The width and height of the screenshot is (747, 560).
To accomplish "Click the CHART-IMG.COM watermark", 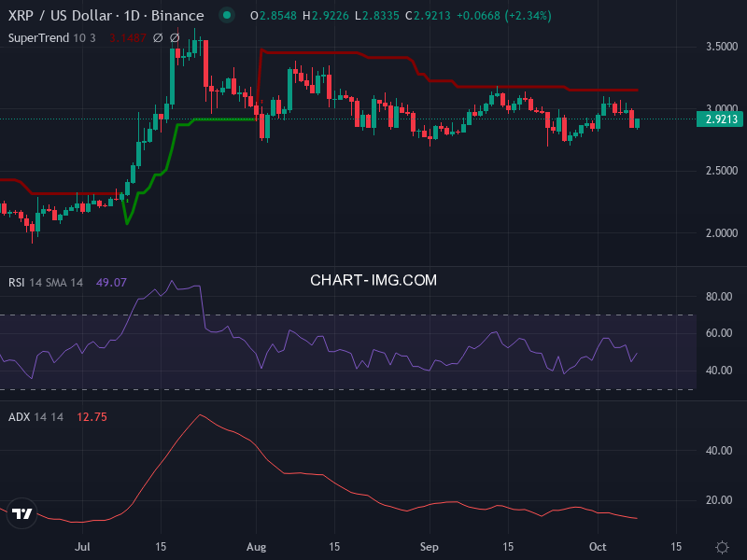I will 373,279.
